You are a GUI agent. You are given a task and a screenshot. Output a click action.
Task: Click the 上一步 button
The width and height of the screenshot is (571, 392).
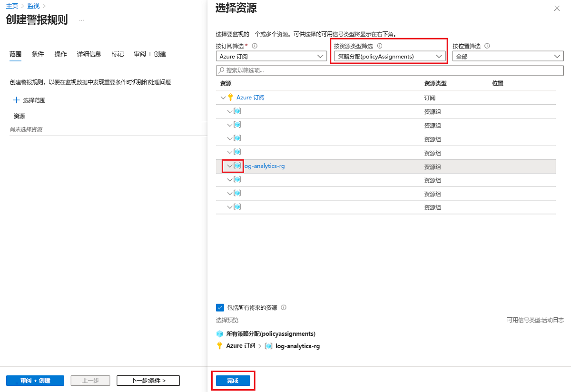[90, 381]
